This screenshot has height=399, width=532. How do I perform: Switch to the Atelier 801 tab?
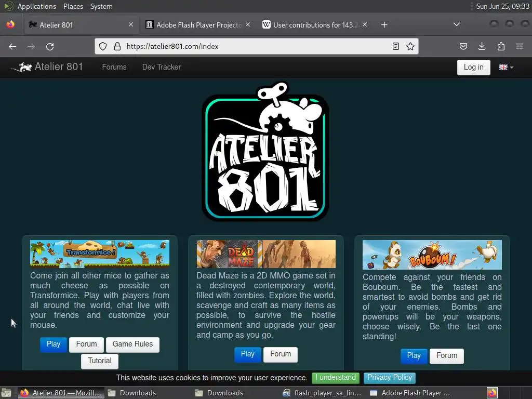[x=81, y=25]
